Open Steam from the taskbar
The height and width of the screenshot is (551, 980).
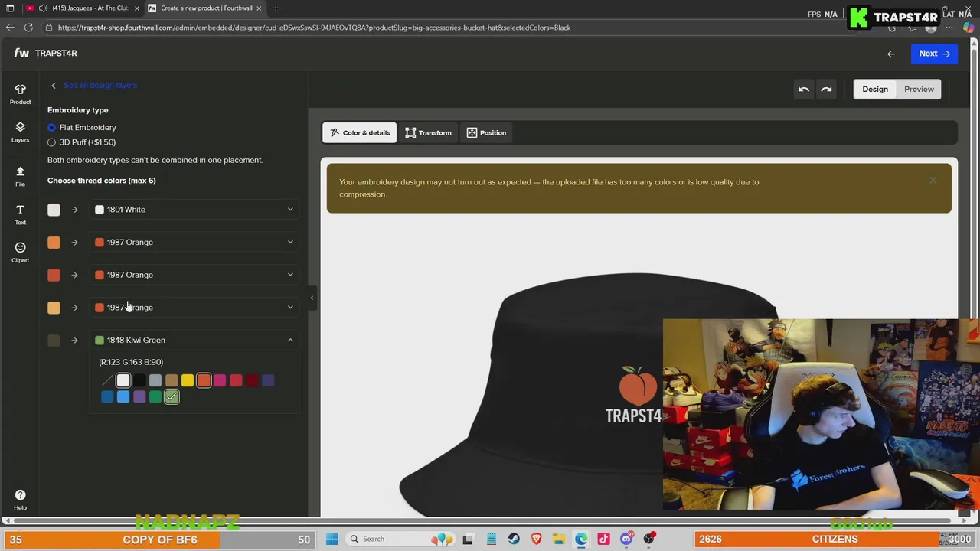(514, 539)
